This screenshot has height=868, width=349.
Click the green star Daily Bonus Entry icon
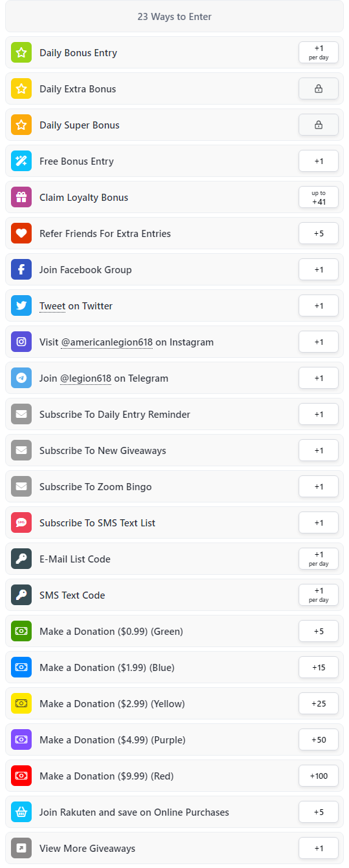pyautogui.click(x=21, y=52)
